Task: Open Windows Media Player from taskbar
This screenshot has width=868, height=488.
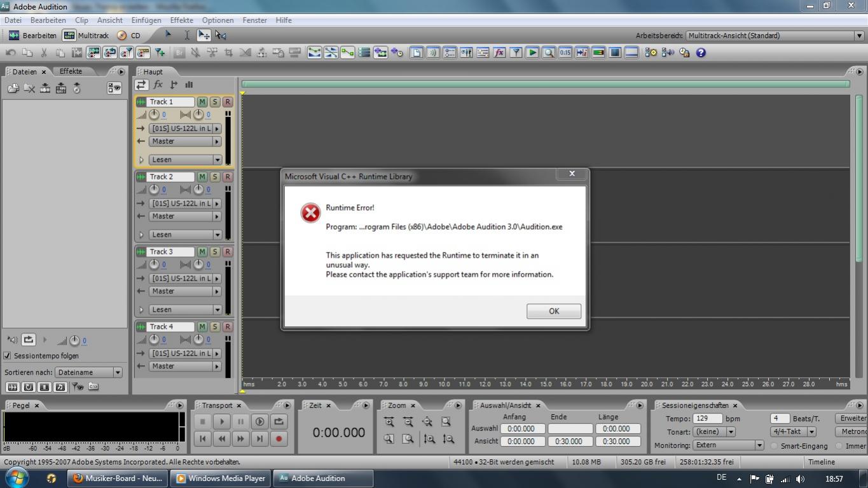Action: pos(221,478)
